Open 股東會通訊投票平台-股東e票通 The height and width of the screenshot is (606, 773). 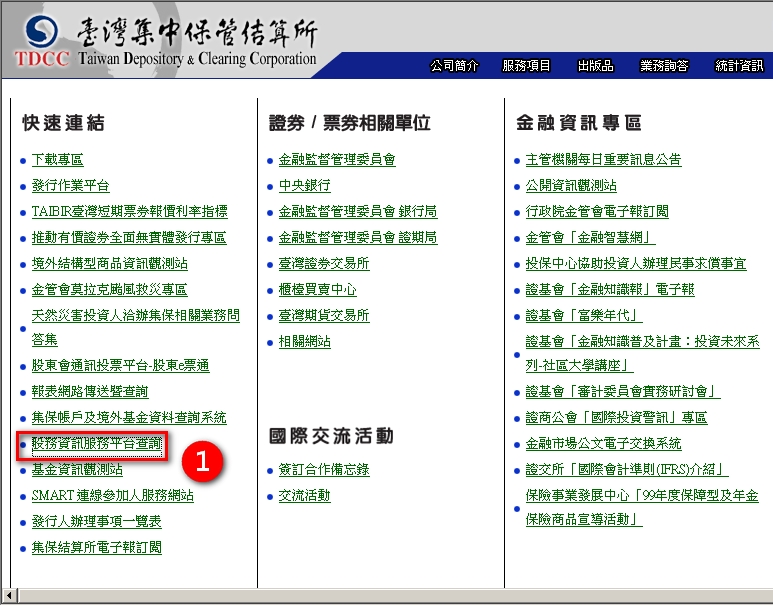(x=121, y=365)
